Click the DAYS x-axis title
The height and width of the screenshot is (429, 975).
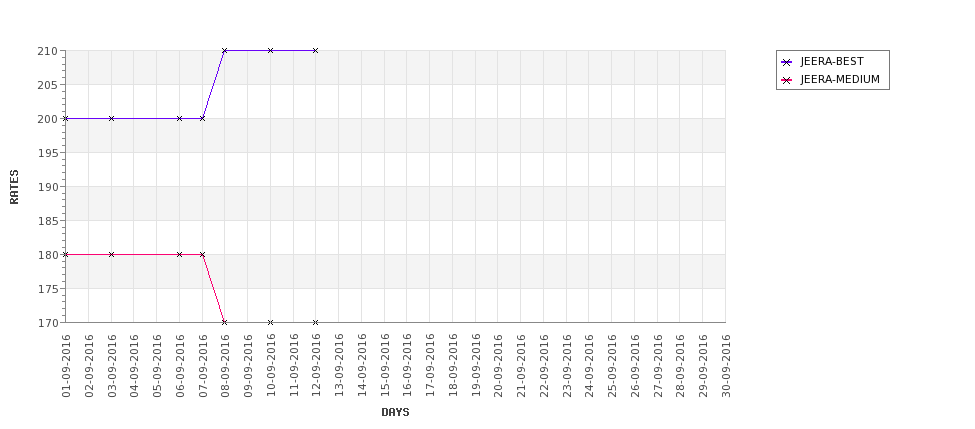(x=395, y=412)
